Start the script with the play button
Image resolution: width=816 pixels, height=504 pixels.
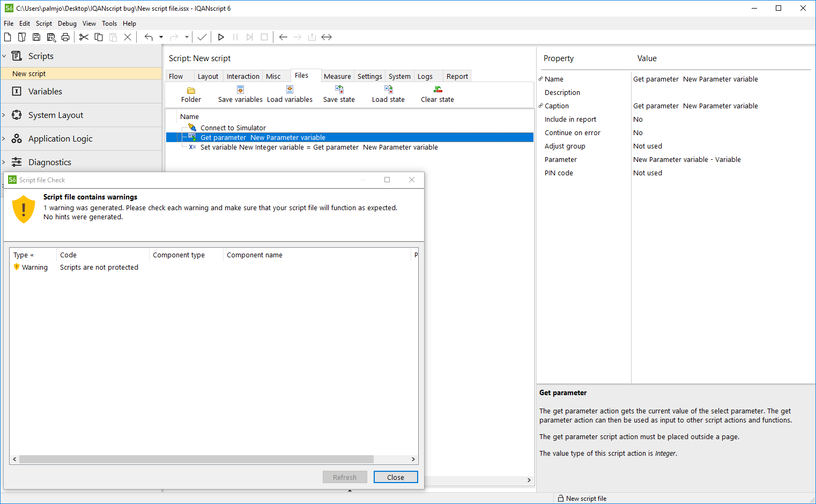pos(221,37)
